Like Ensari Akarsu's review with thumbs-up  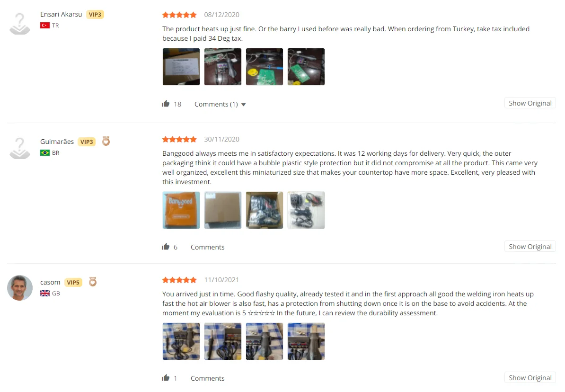[166, 104]
